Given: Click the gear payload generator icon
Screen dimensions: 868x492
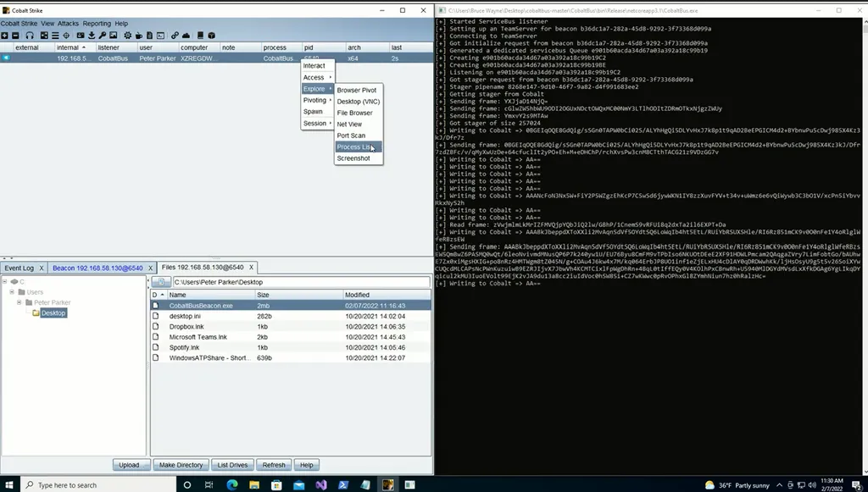Looking at the screenshot, I should click(x=128, y=36).
